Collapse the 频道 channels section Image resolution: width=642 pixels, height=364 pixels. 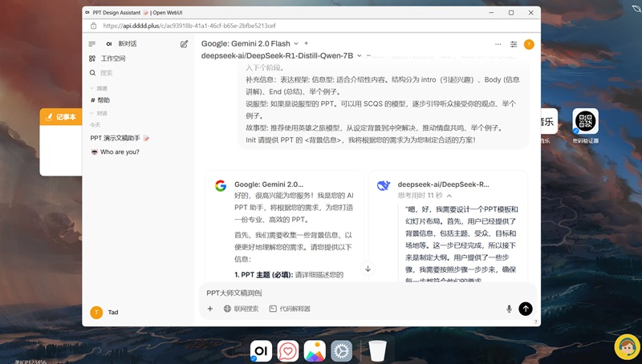click(x=100, y=88)
